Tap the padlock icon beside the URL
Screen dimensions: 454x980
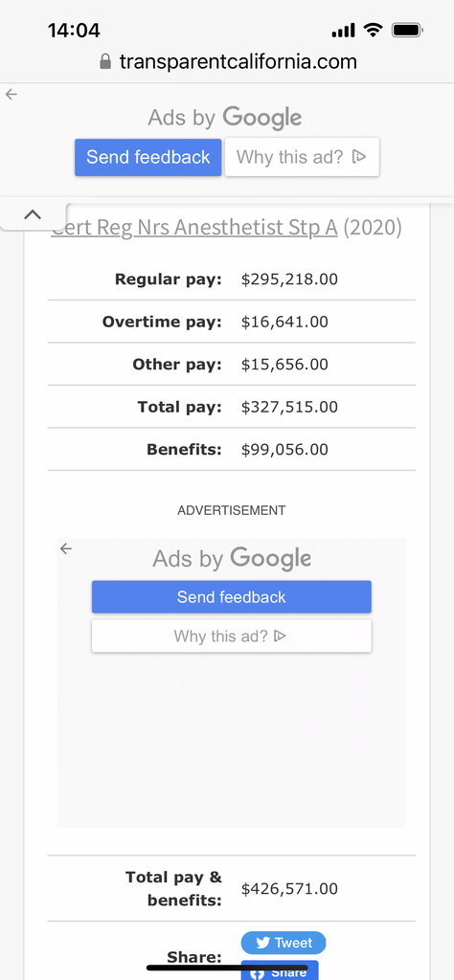pos(105,61)
